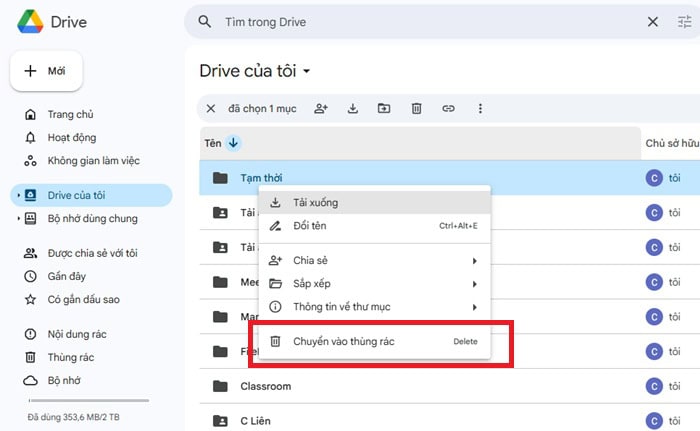Open Thùng rác in the sidebar
This screenshot has height=431, width=700.
71,357
